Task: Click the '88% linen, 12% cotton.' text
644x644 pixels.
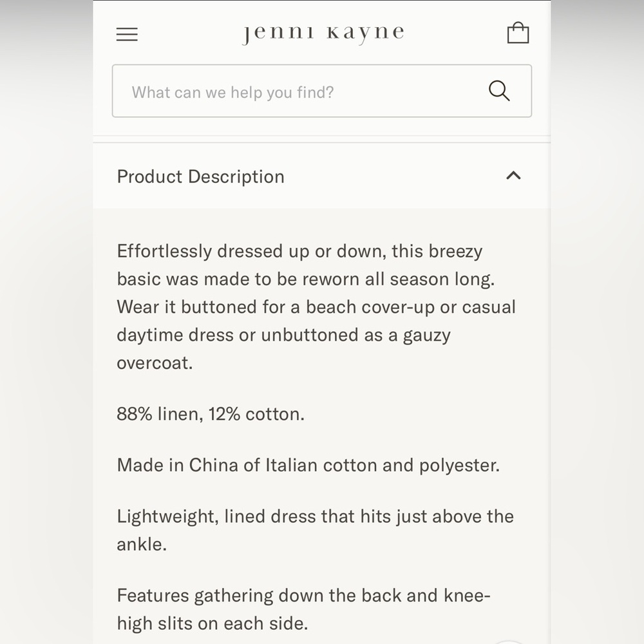Action: coord(211,414)
